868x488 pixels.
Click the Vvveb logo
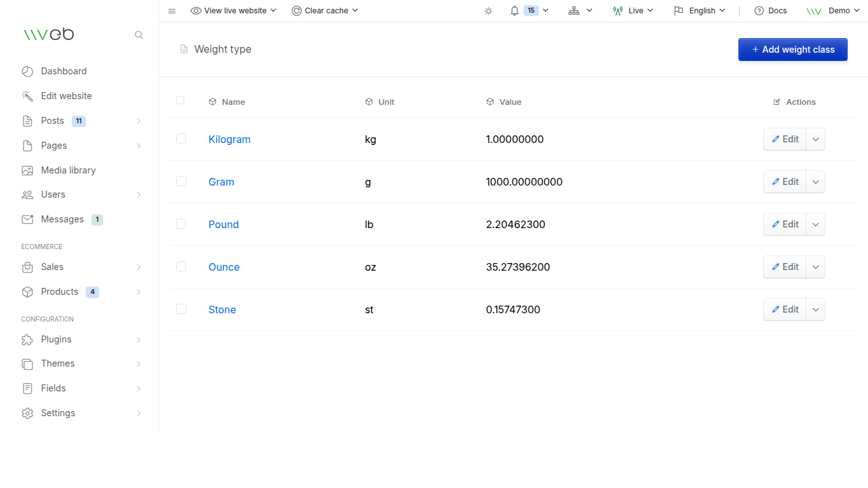(x=48, y=34)
